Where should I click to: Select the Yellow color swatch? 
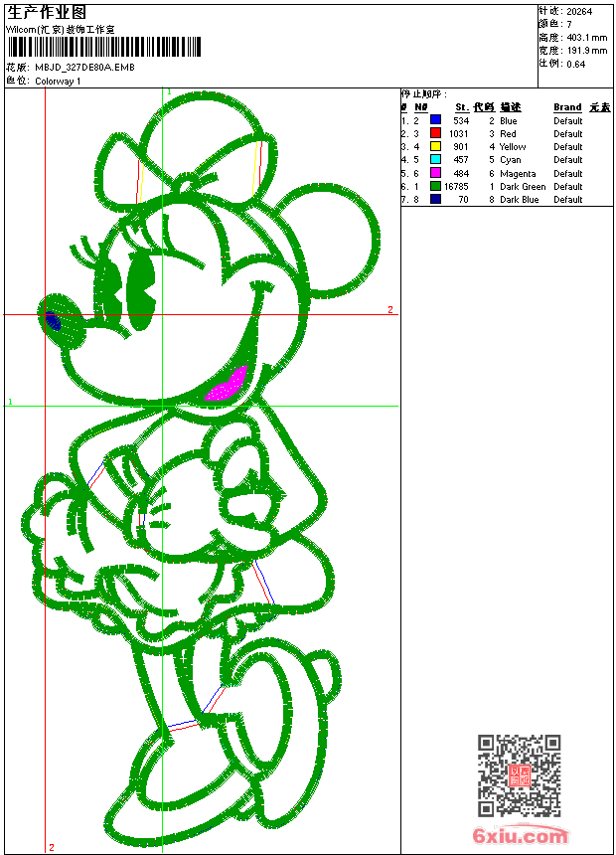(435, 146)
